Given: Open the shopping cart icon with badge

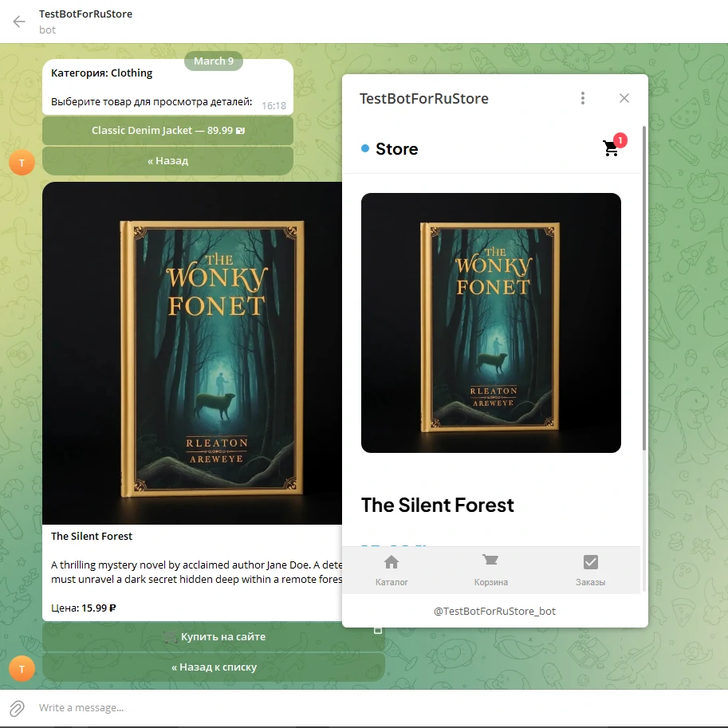Looking at the screenshot, I should [x=612, y=148].
